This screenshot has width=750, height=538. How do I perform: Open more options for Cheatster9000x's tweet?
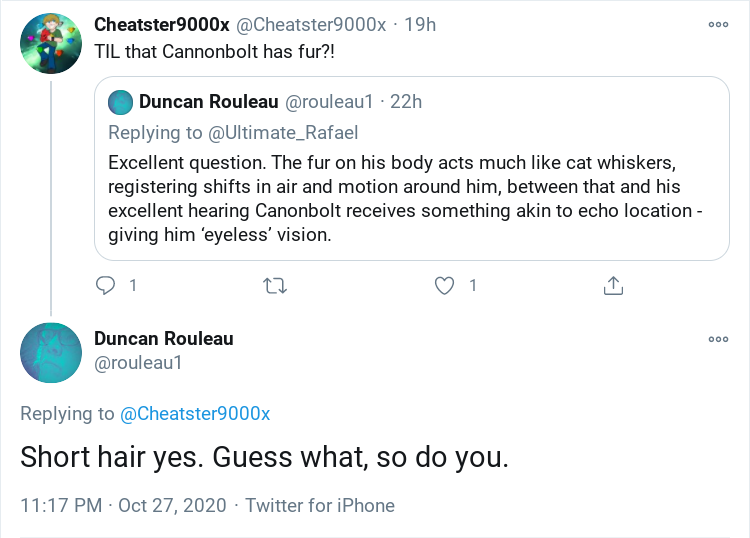[718, 25]
